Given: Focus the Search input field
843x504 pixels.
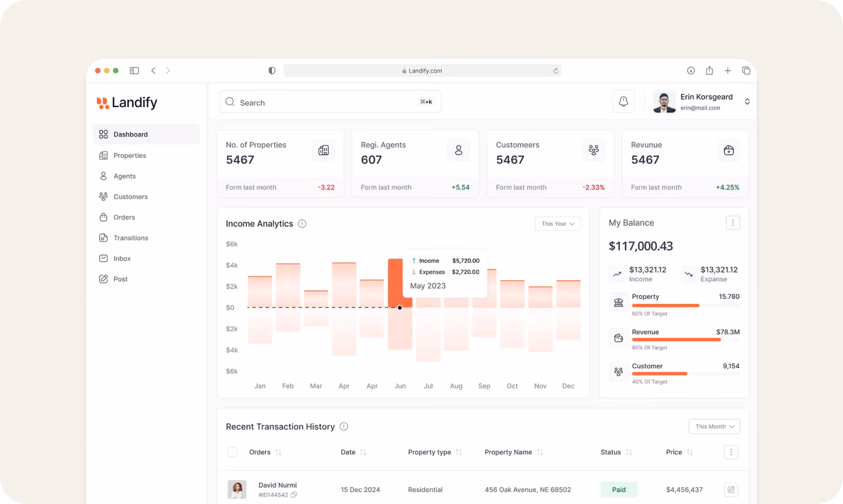Looking at the screenshot, I should click(x=330, y=102).
